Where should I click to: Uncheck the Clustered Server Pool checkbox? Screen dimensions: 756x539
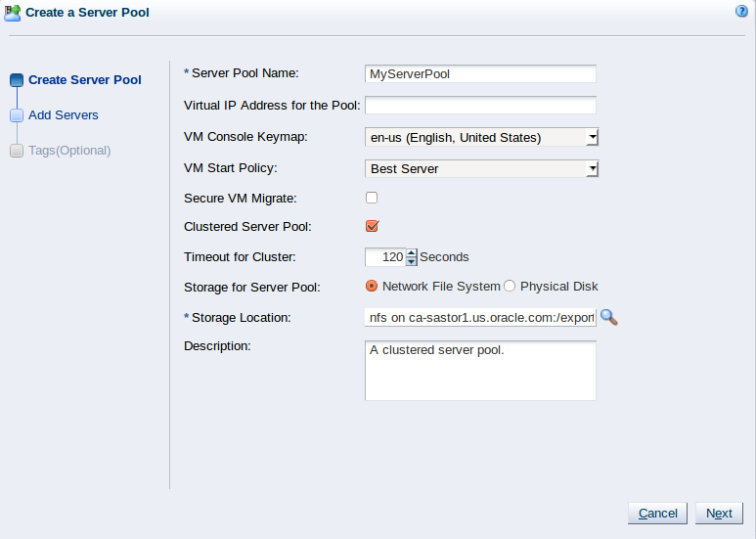(x=372, y=226)
